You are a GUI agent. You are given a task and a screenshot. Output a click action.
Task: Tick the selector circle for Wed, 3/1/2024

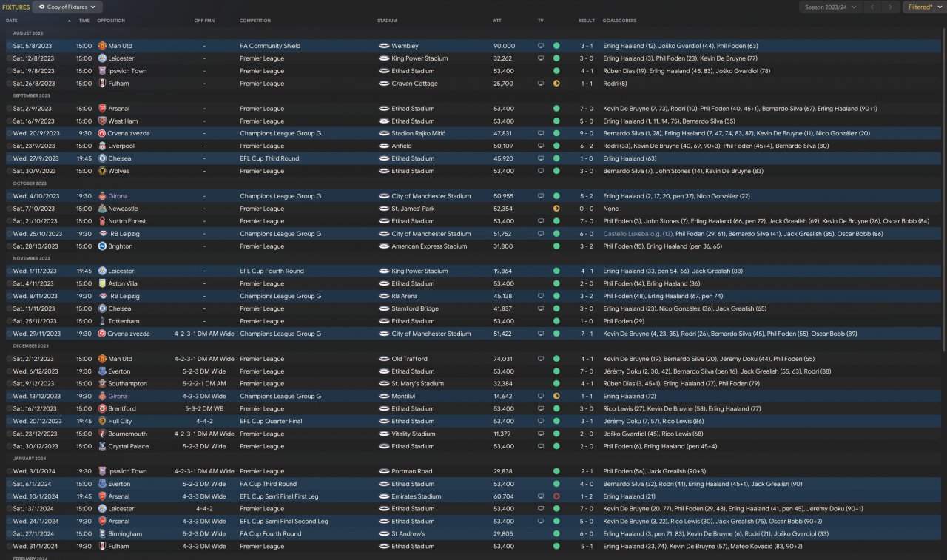coord(9,472)
